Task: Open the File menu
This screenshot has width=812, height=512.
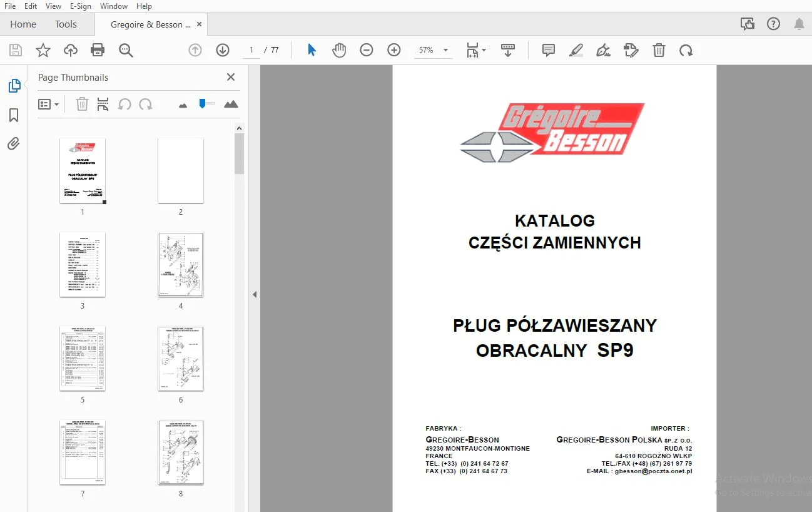Action: pos(10,6)
